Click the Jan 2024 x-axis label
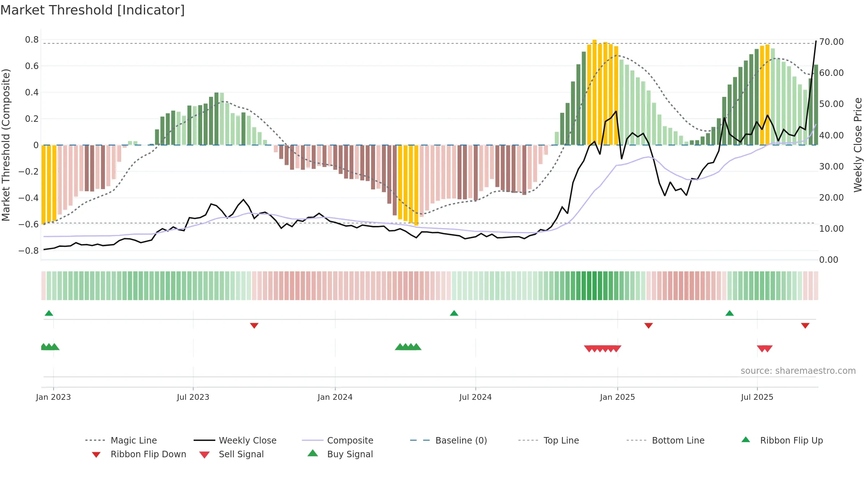 click(x=335, y=397)
